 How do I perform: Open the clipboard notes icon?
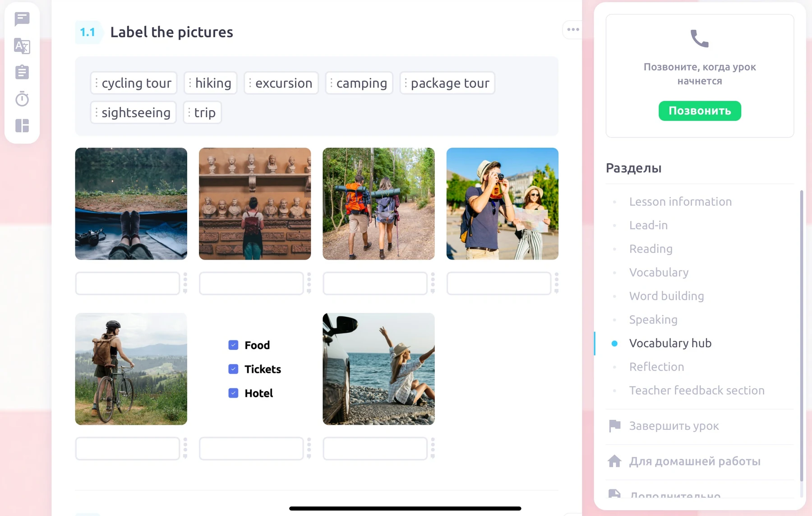coord(22,72)
